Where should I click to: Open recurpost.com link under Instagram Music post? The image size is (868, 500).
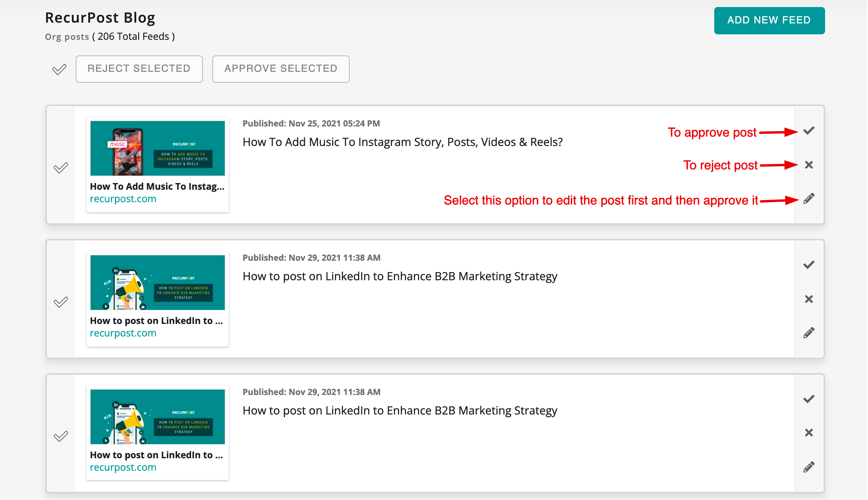click(123, 199)
